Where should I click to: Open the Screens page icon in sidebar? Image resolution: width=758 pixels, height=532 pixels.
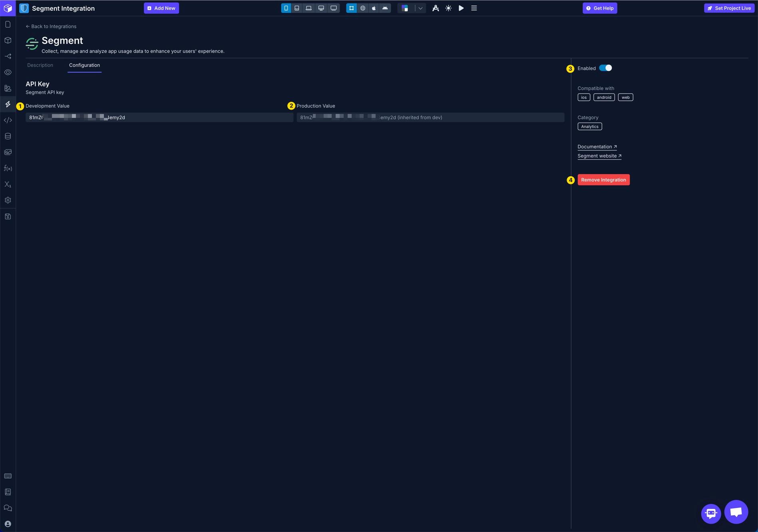[x=8, y=24]
